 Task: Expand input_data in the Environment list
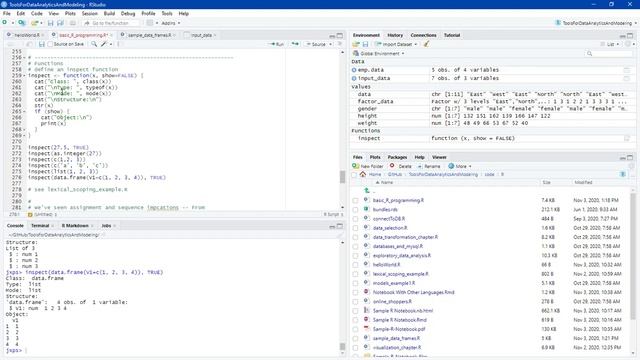(x=354, y=78)
